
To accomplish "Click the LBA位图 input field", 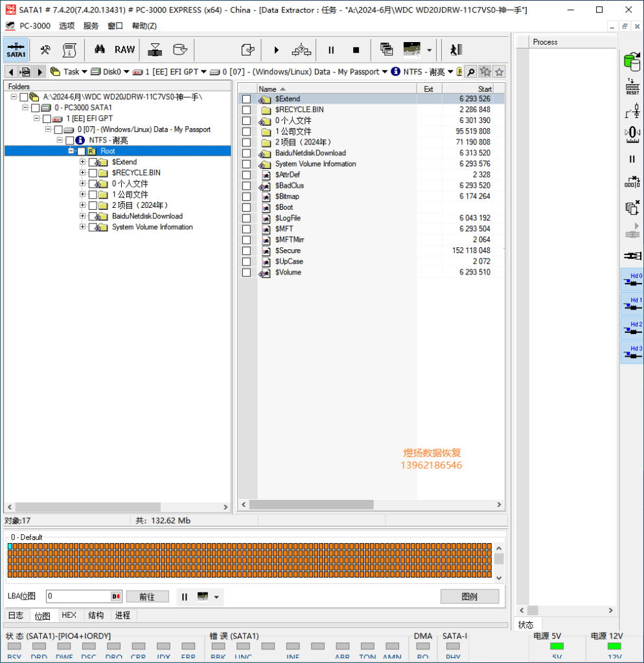I will pyautogui.click(x=78, y=596).
